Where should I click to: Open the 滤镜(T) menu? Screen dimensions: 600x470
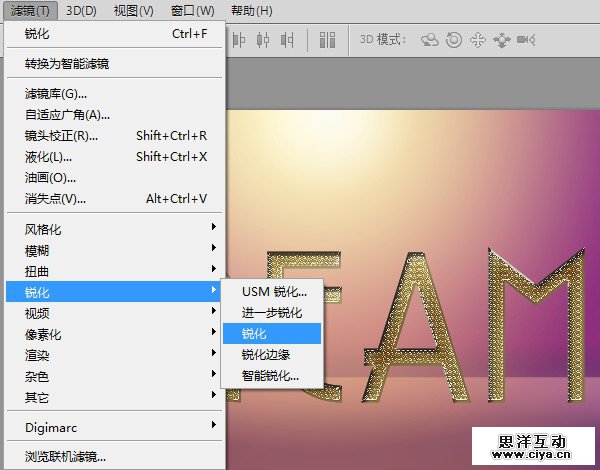(x=30, y=11)
